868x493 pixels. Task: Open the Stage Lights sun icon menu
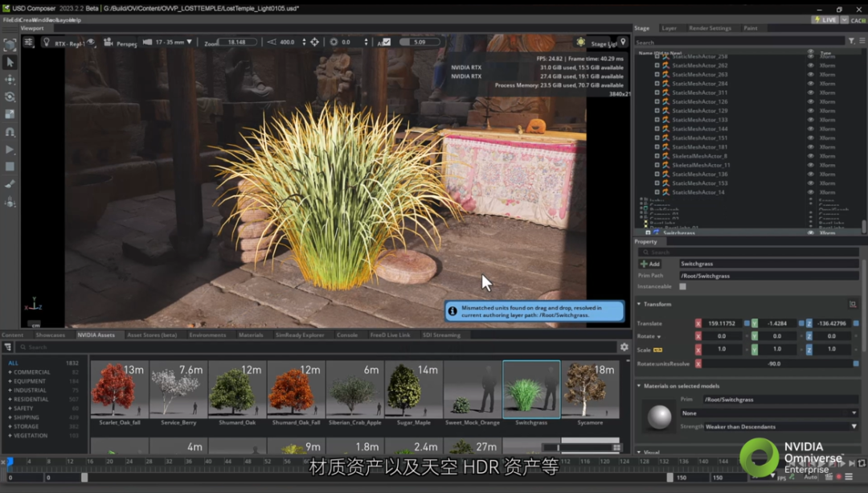580,42
